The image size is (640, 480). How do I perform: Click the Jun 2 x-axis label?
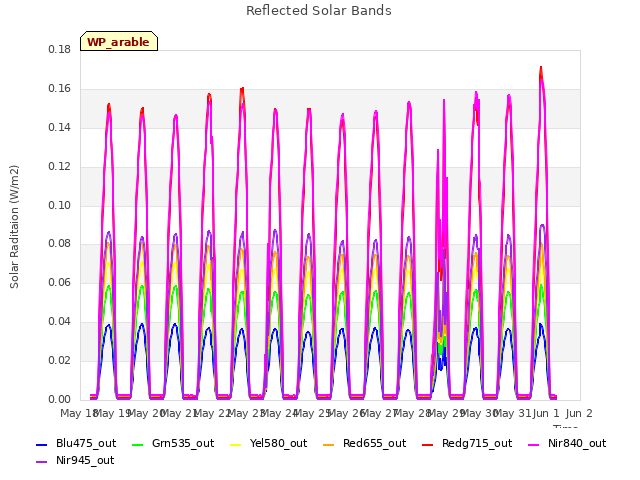click(579, 413)
